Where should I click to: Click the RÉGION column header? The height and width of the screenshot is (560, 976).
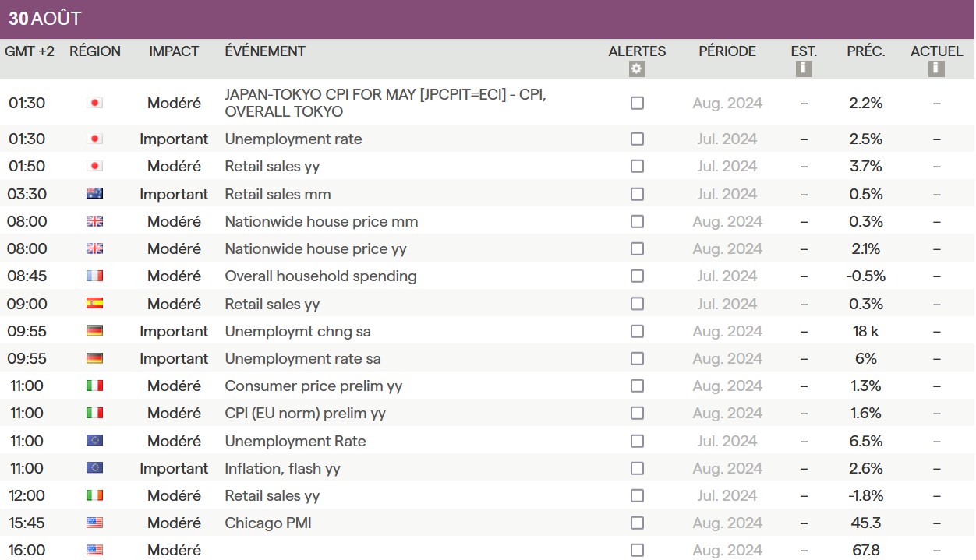95,51
